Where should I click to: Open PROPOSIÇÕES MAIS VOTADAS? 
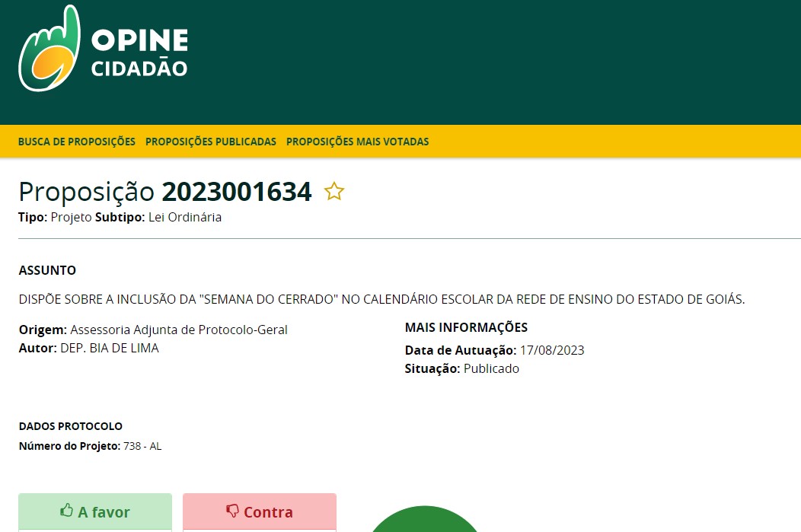coord(357,142)
